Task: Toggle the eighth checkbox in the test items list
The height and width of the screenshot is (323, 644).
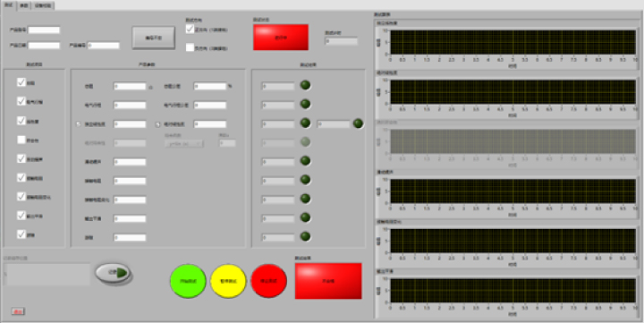Action: point(21,216)
